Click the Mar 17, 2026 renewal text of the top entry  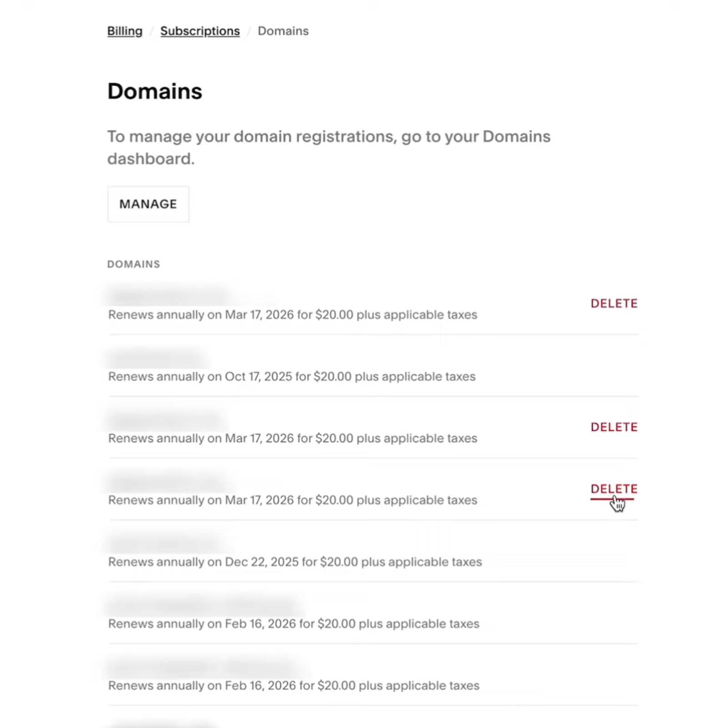click(292, 314)
